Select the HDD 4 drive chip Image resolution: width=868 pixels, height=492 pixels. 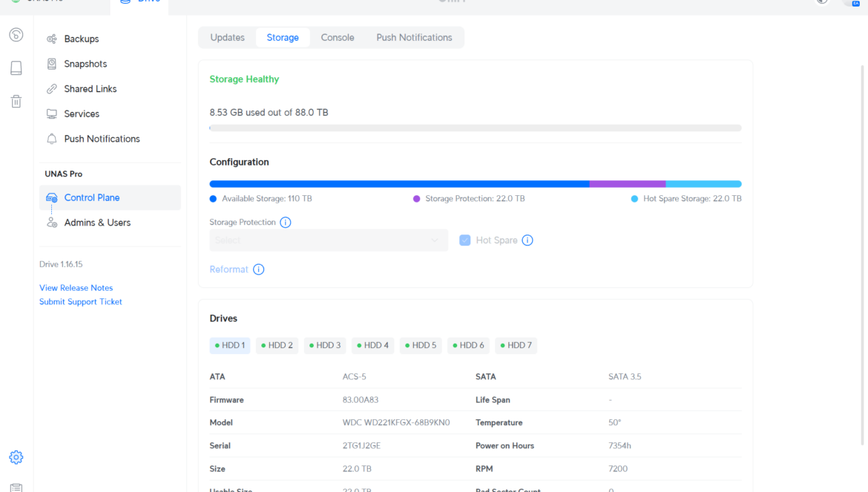[x=373, y=345]
